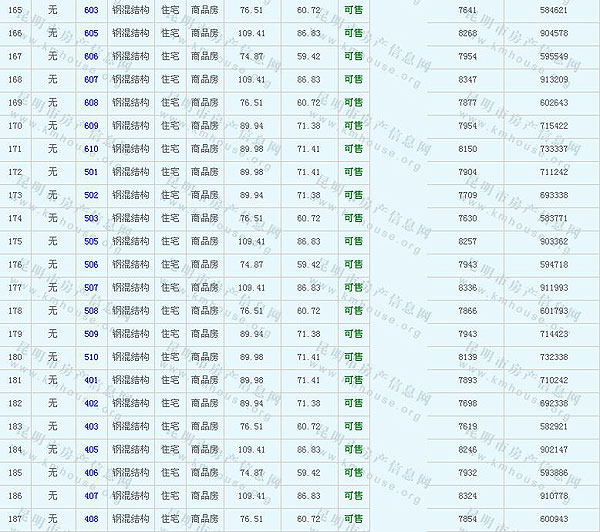The image size is (600, 532).
Task: Select room number 403 link
Action: coord(91,426)
